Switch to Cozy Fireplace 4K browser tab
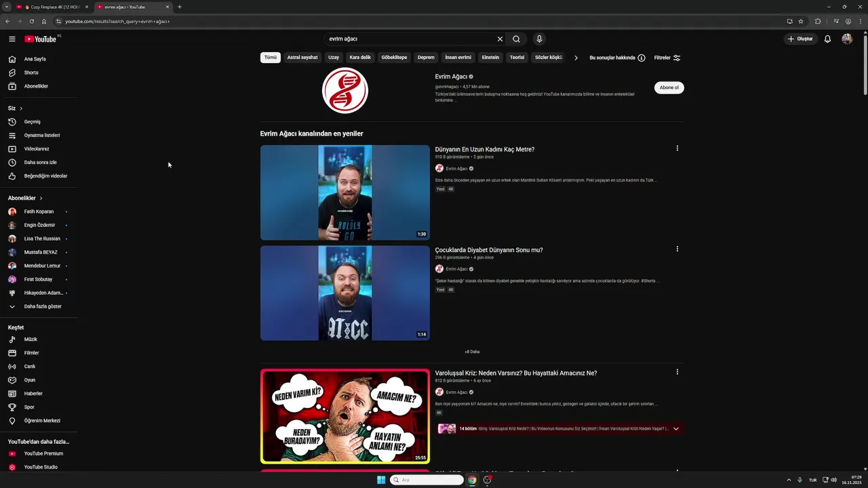 [x=53, y=7]
